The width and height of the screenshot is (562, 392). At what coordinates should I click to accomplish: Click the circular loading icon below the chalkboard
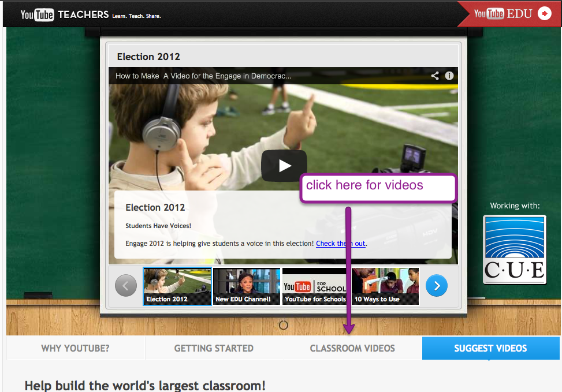click(283, 325)
